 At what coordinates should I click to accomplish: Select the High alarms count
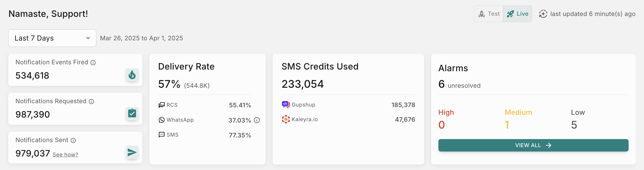click(x=442, y=125)
